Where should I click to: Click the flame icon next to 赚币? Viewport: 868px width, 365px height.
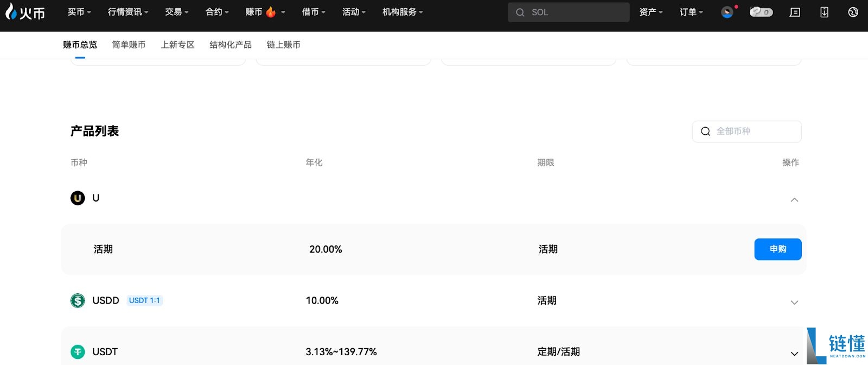pos(271,12)
